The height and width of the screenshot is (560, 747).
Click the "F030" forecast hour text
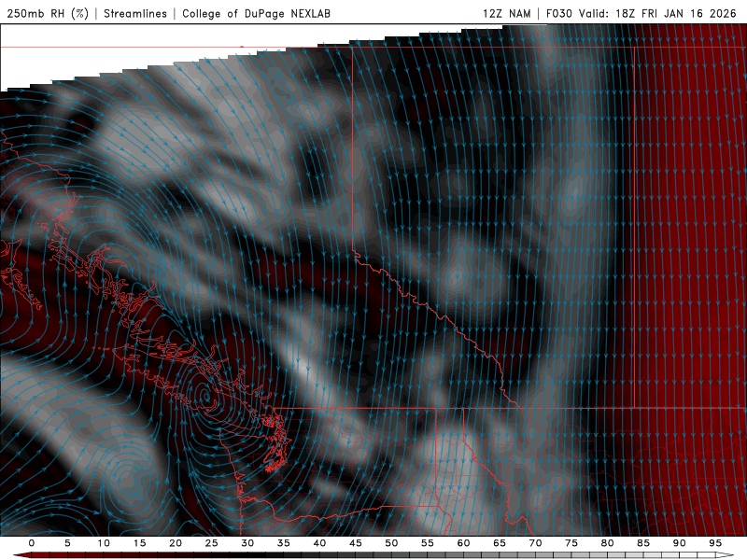[x=558, y=13]
